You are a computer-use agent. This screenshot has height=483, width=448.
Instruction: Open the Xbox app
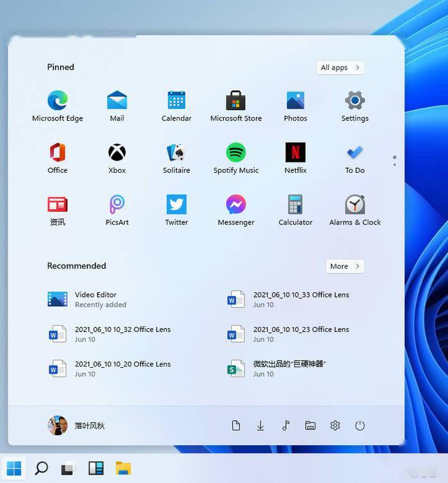(116, 158)
